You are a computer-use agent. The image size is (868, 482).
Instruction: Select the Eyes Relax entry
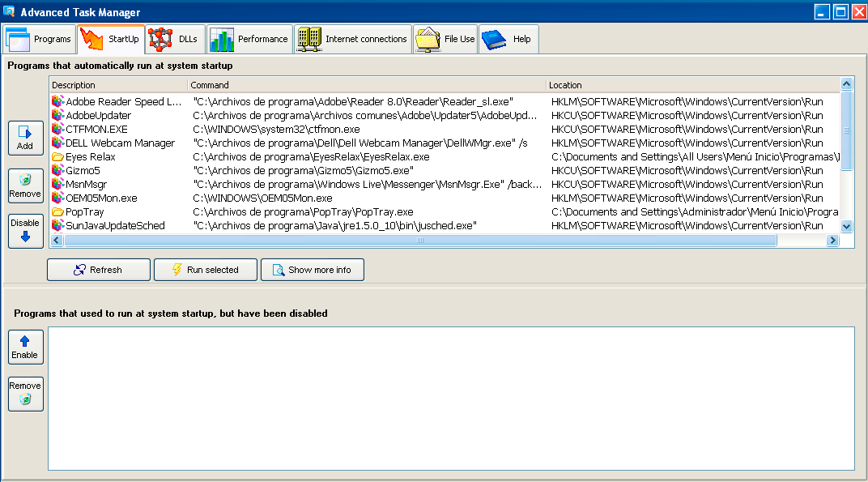(90, 157)
